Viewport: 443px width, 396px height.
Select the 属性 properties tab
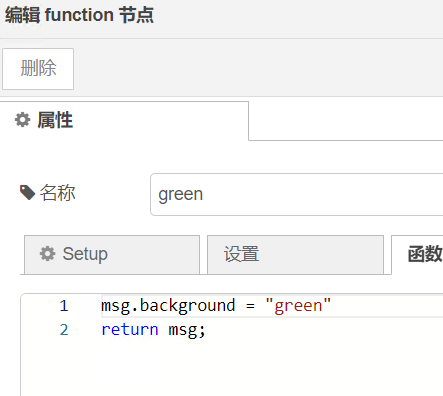click(x=124, y=120)
